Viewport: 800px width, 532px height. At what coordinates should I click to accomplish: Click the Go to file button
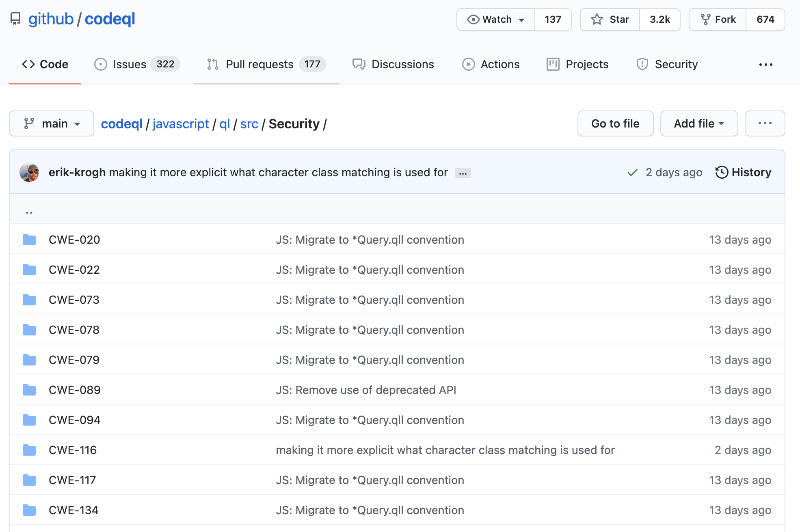(x=615, y=123)
